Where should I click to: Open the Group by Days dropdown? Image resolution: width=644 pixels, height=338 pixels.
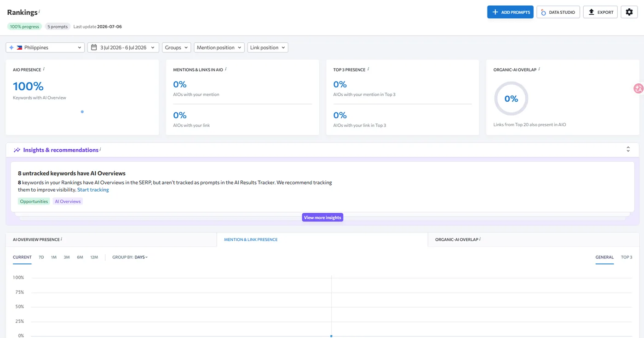(x=141, y=257)
